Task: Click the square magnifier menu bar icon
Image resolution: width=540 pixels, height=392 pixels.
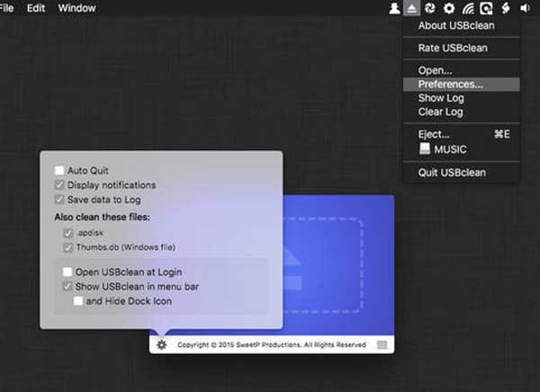Action: 486,8
